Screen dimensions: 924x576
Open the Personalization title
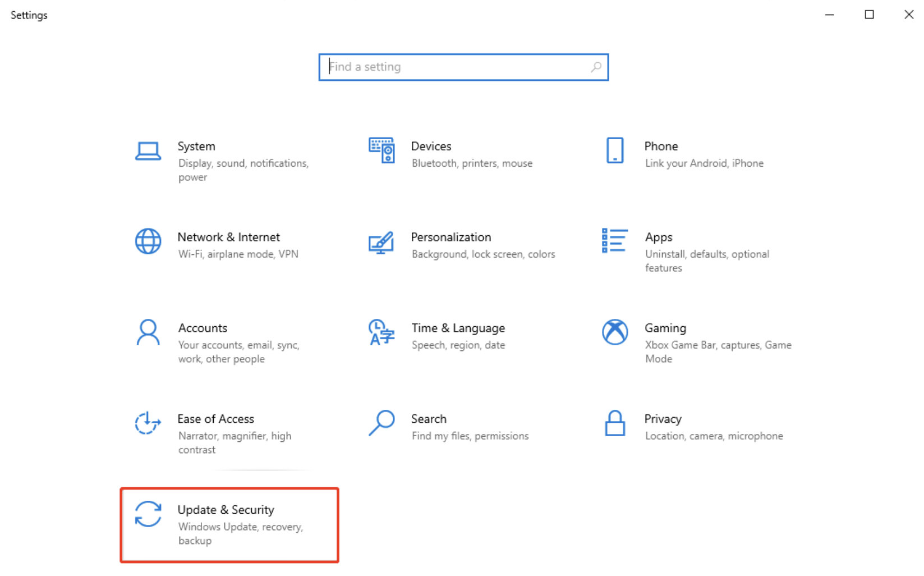pyautogui.click(x=451, y=237)
